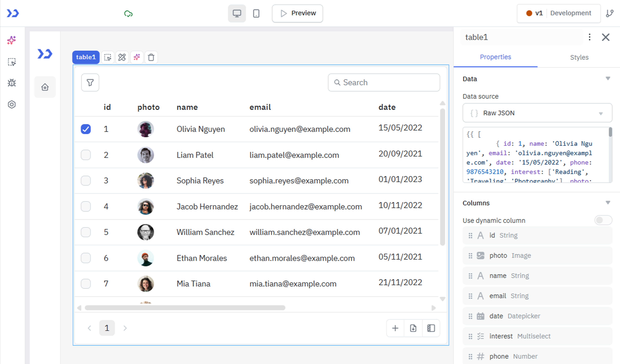The width and height of the screenshot is (620, 364).
Task: Uncheck the row checkbox for Olivia Nguyen
Action: (86, 129)
